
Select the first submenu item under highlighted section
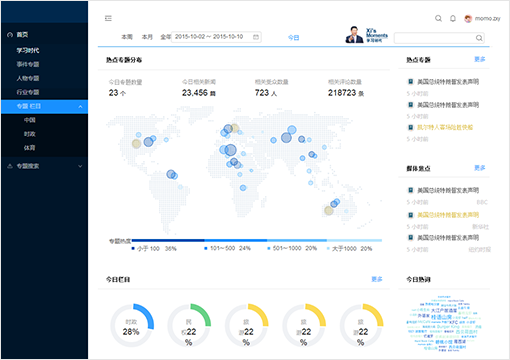click(x=30, y=120)
